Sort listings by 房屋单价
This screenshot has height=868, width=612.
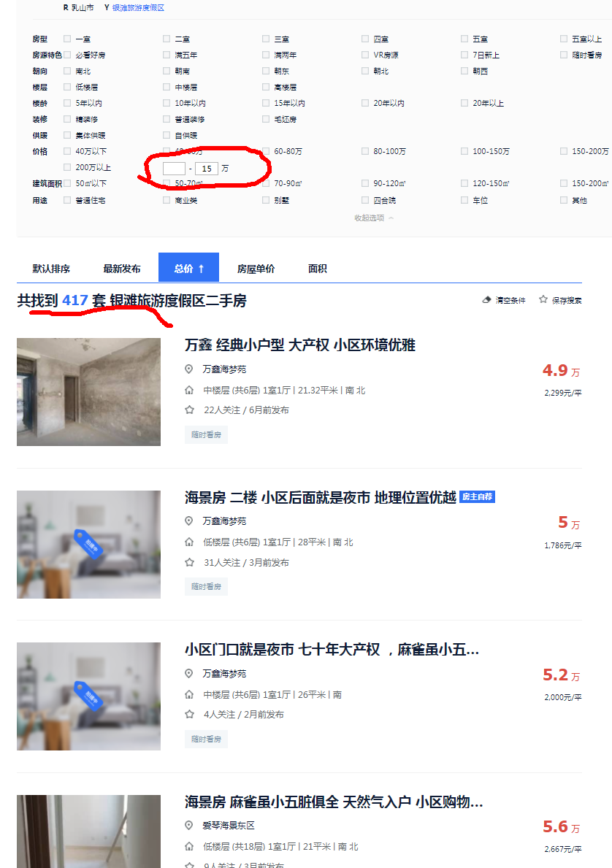click(x=256, y=269)
